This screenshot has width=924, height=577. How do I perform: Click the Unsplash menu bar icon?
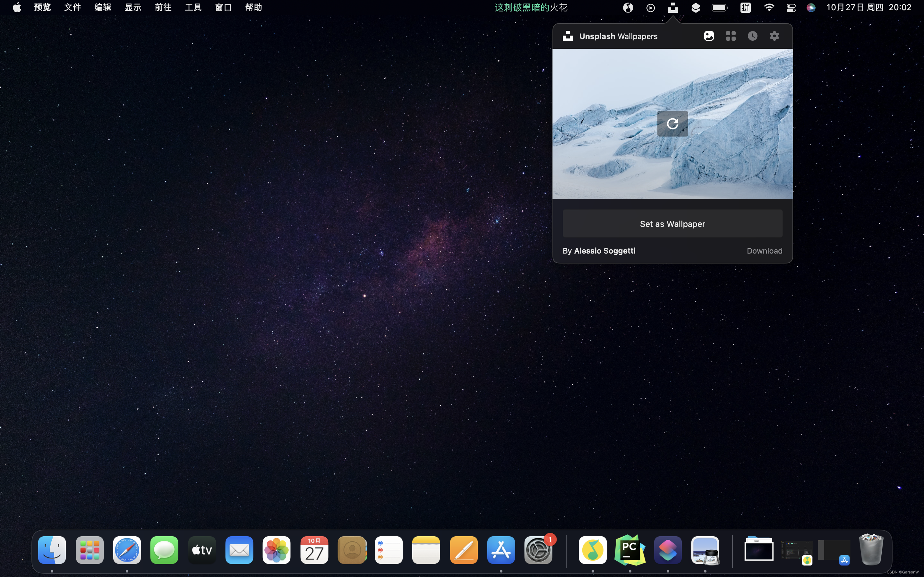(x=673, y=8)
